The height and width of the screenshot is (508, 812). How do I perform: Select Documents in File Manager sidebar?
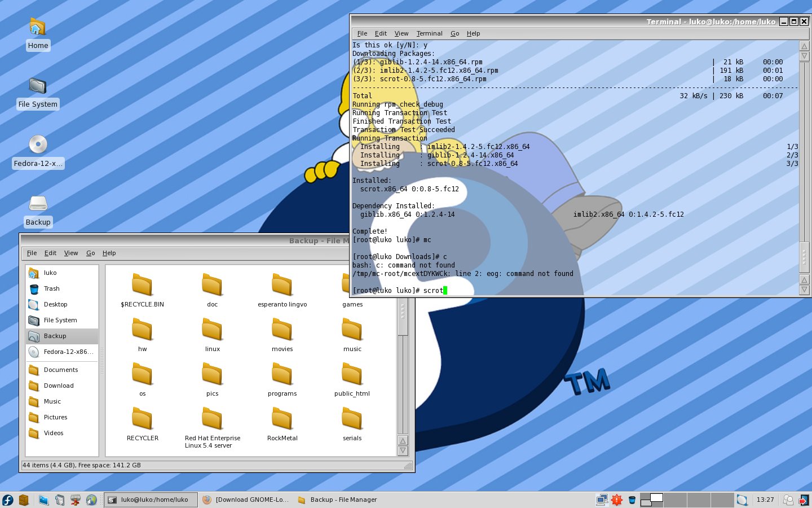62,370
